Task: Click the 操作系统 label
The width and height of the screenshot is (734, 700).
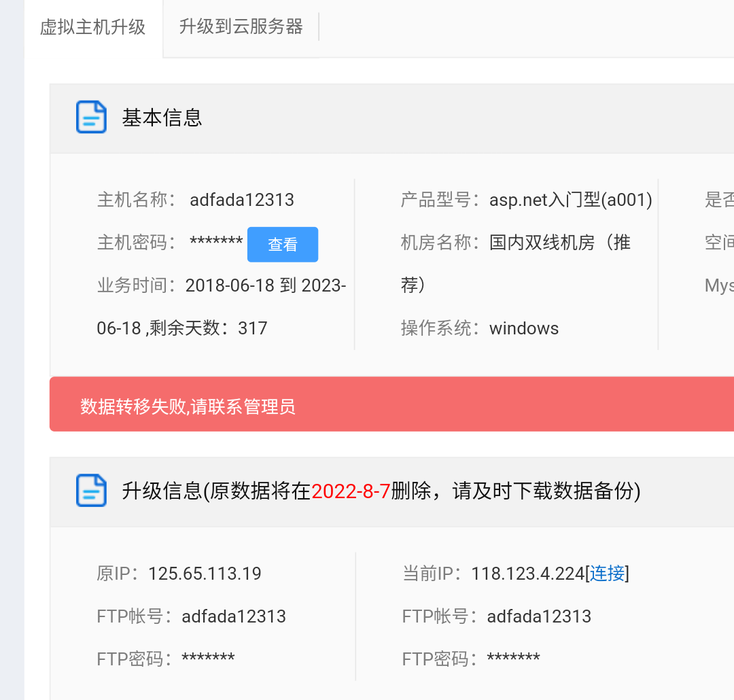Action: 440,328
